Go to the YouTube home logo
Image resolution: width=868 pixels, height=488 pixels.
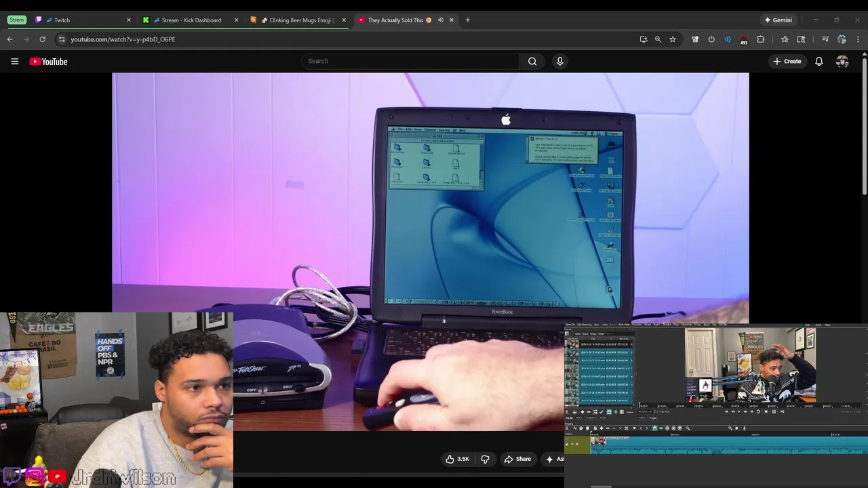coord(48,62)
